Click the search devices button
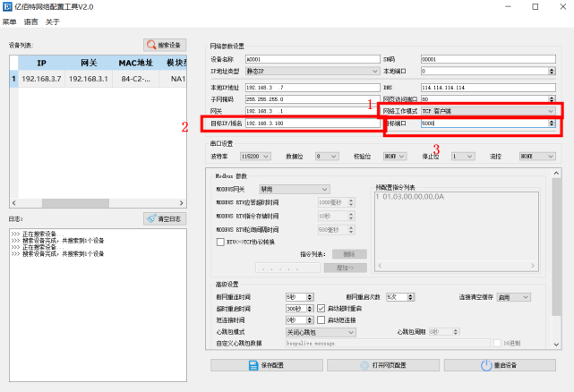Screen dimensions: 574x392 click(165, 45)
